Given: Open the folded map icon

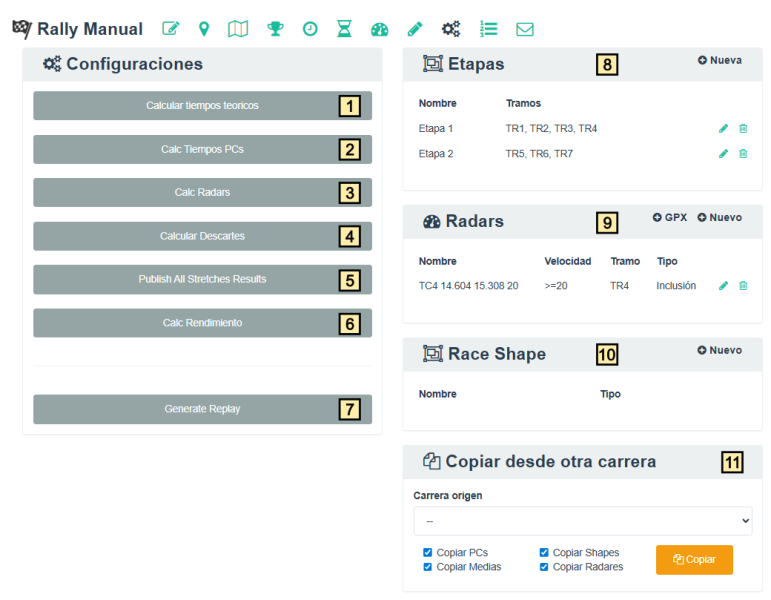Looking at the screenshot, I should click(x=238, y=29).
